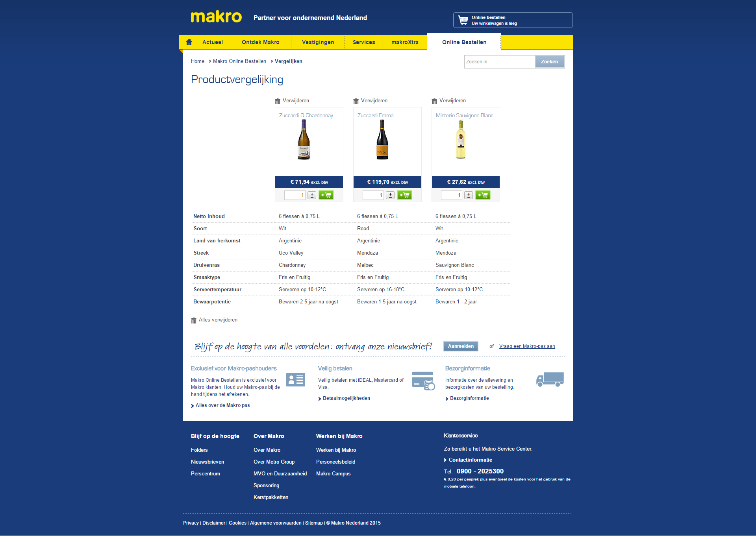Click the delivery truck icon
756x536 pixels.
pos(550,380)
